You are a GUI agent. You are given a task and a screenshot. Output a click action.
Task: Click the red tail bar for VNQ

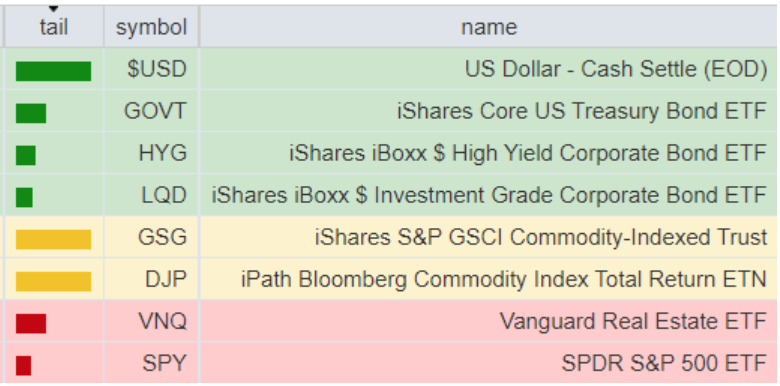pyautogui.click(x=31, y=323)
